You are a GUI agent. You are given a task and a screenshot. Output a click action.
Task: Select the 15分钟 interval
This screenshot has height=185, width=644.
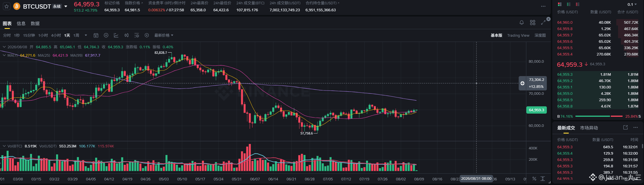pos(29,35)
